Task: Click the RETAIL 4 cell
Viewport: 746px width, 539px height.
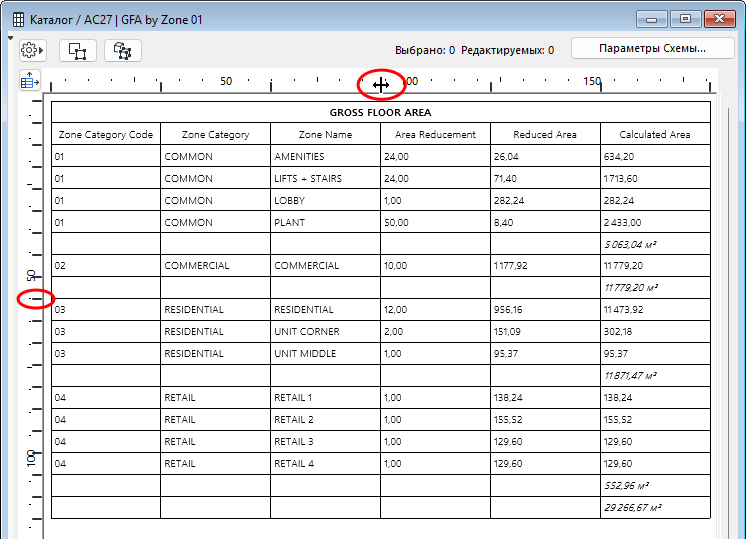Action: pyautogui.click(x=325, y=463)
